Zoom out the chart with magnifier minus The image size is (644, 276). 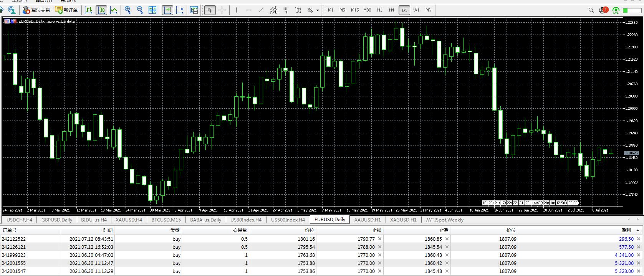(x=140, y=10)
